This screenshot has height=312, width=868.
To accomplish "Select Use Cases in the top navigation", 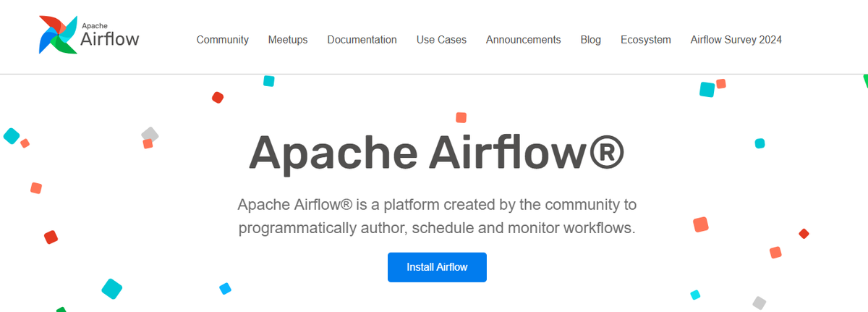I will tap(441, 40).
